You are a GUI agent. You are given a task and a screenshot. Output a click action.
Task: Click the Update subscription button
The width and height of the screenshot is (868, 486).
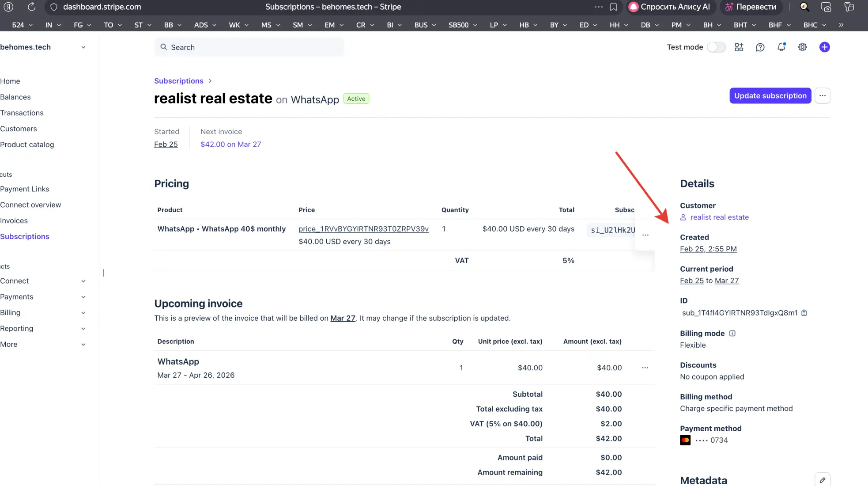770,96
